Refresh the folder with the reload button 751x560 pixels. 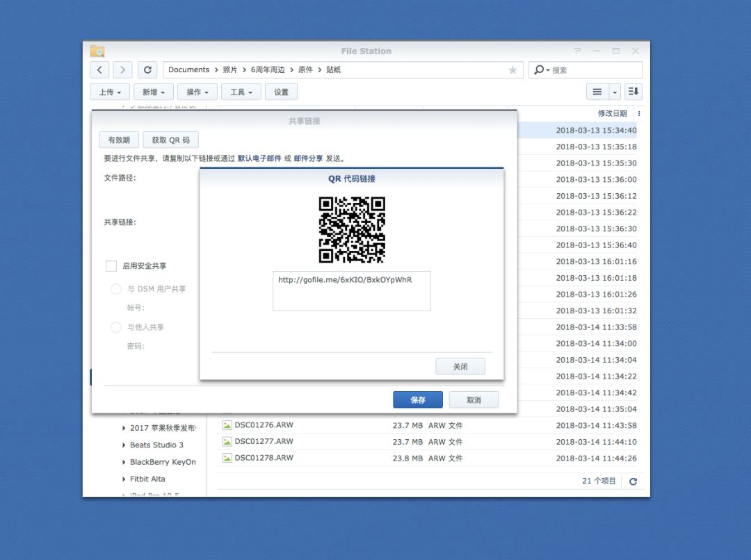point(147,70)
